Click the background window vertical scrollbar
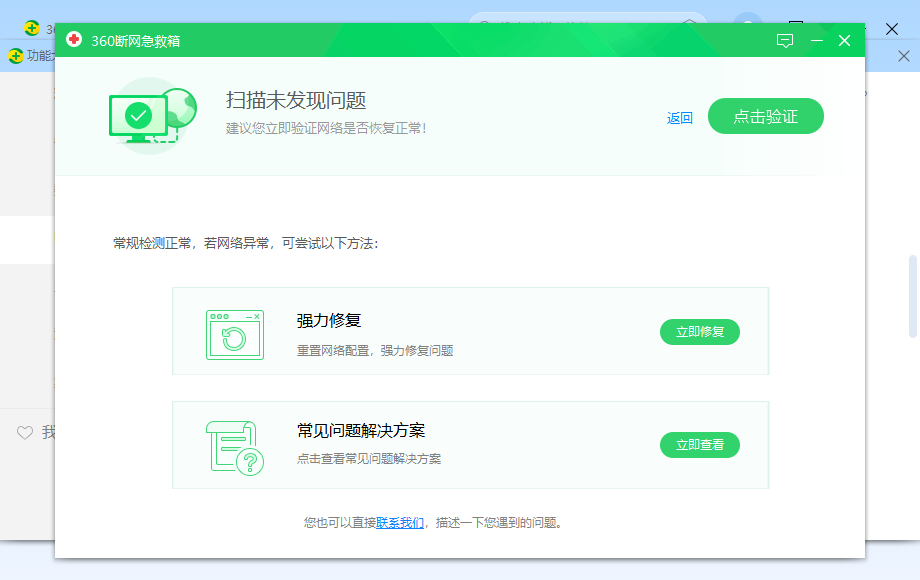The height and width of the screenshot is (580, 920). click(912, 296)
